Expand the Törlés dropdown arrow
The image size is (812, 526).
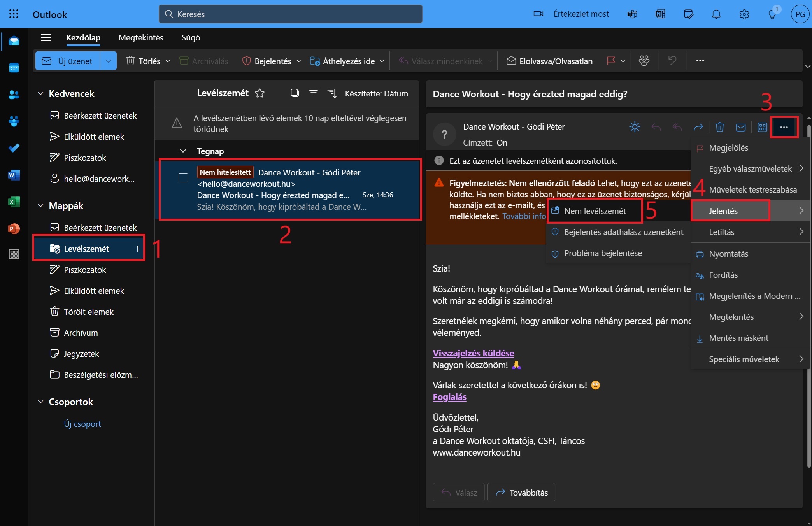coord(168,61)
